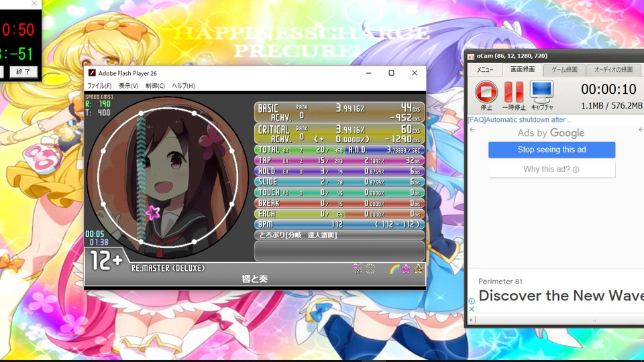Click the RE:MASTER (DELUXE) label
Viewport: 644px width, 362px height.
tap(168, 268)
